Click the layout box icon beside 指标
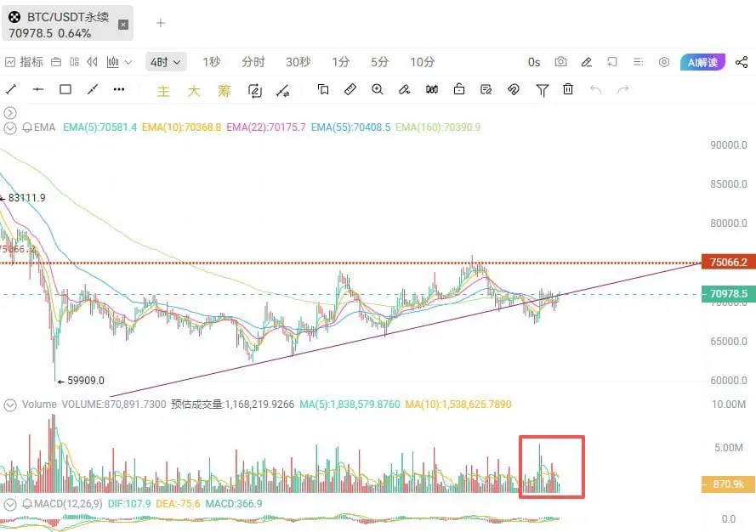 (x=56, y=62)
